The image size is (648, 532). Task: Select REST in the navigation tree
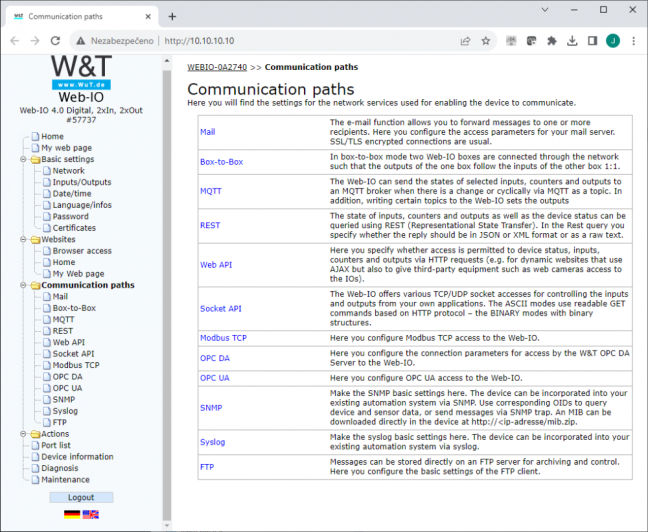[62, 331]
